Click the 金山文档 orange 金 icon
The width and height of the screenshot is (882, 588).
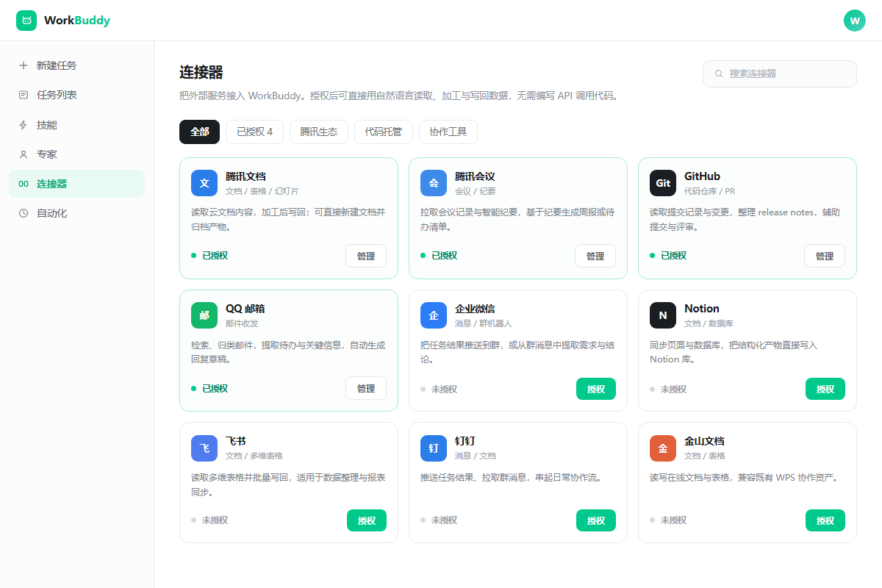point(663,448)
